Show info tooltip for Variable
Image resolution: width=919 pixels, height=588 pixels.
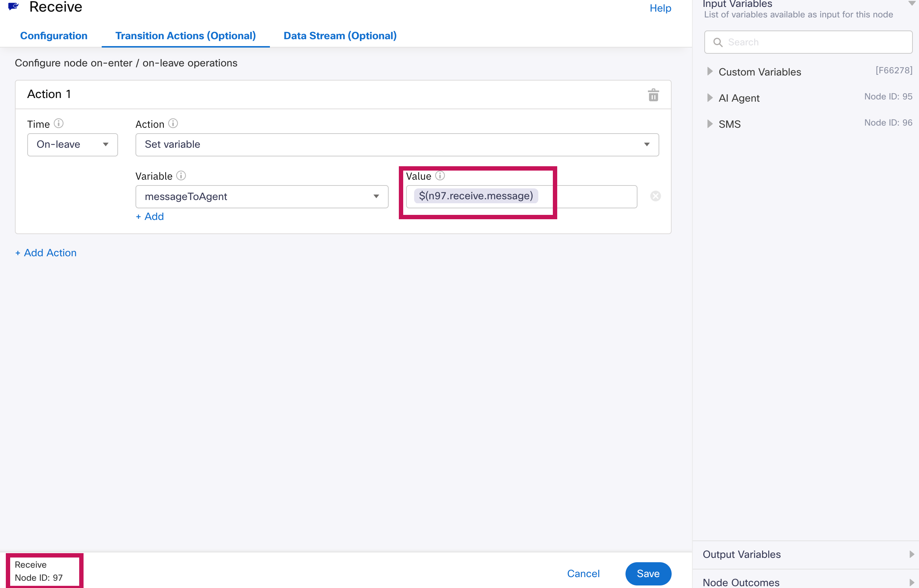pos(181,176)
